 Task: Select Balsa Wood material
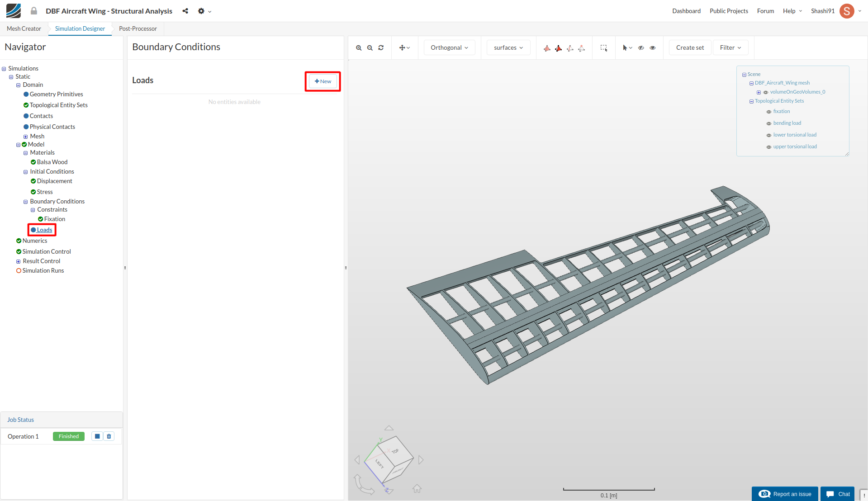pos(52,162)
